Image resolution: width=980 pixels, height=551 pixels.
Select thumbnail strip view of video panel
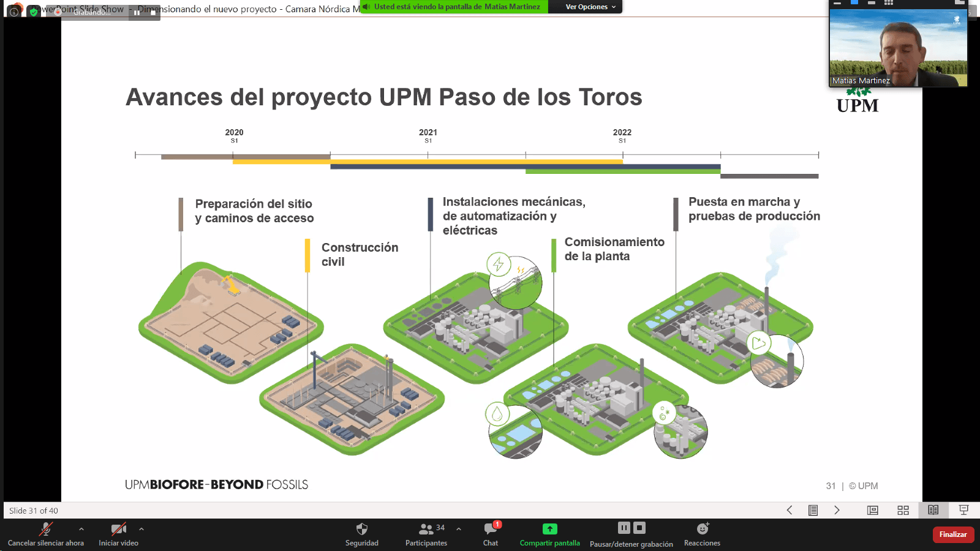[x=872, y=3]
